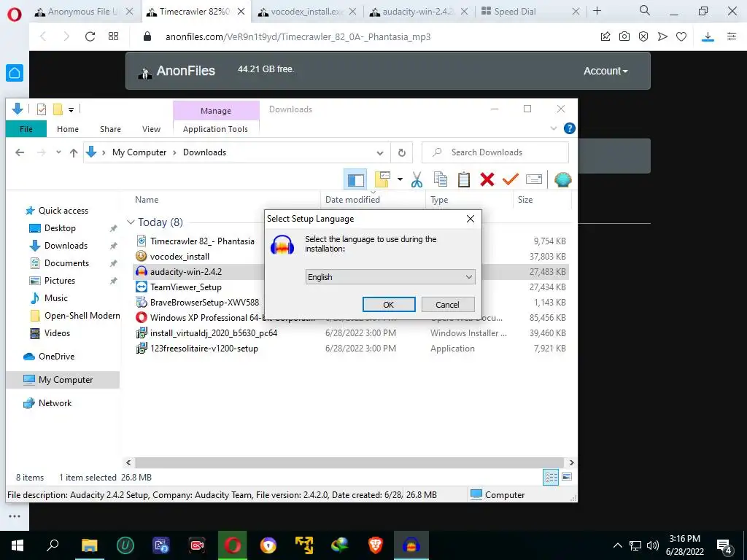Viewport: 747px width, 560px height.
Task: Open quick access toolbar customize dropdown
Action: click(x=71, y=110)
